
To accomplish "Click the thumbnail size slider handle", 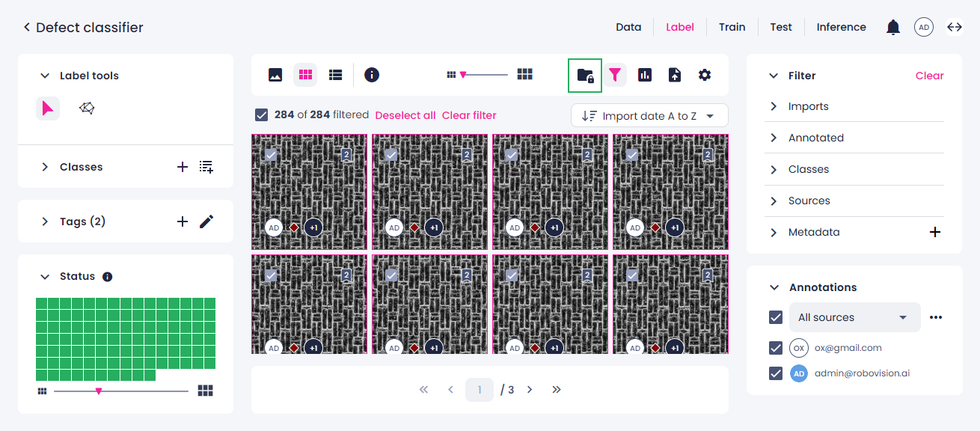I will (x=463, y=75).
